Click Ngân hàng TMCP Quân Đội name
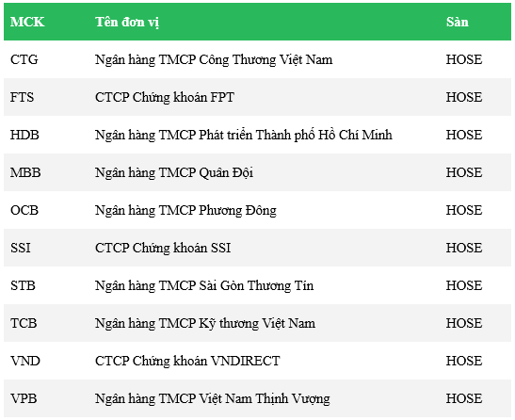515x420 pixels. (174, 173)
